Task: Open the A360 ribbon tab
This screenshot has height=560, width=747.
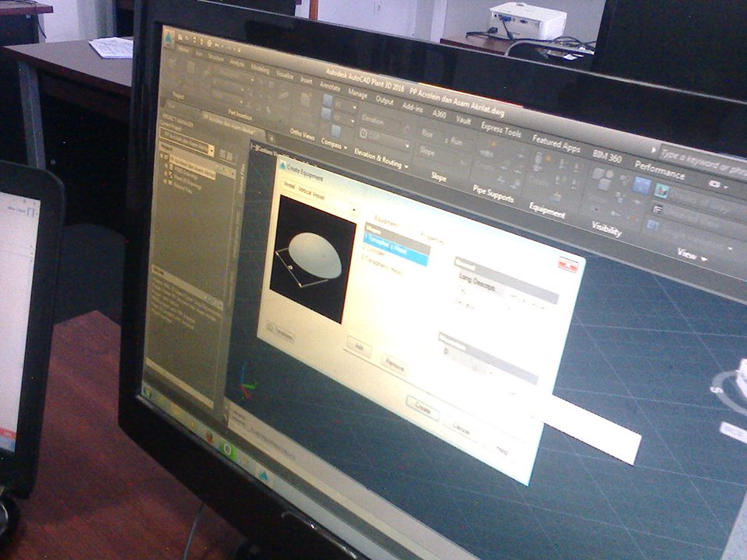Action: pos(439,115)
